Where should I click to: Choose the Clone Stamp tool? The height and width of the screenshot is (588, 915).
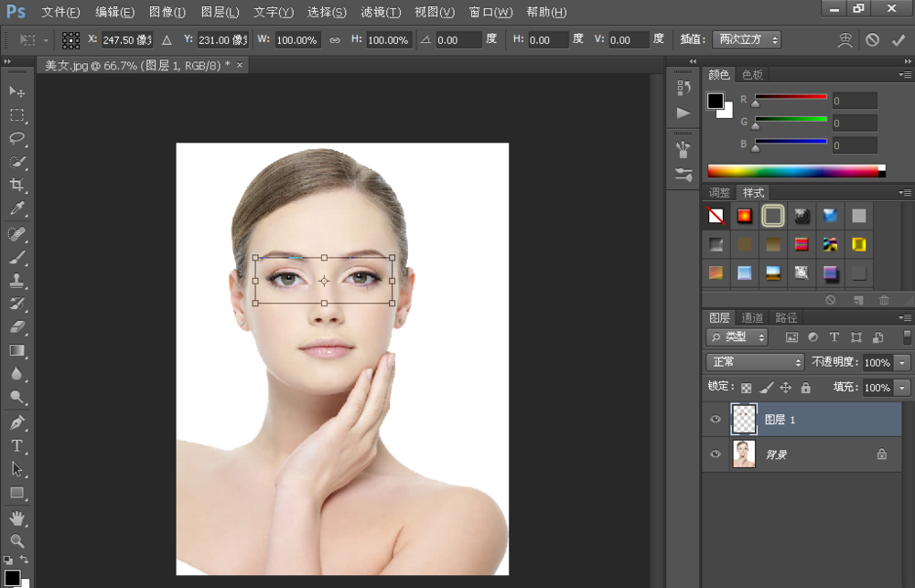point(14,280)
